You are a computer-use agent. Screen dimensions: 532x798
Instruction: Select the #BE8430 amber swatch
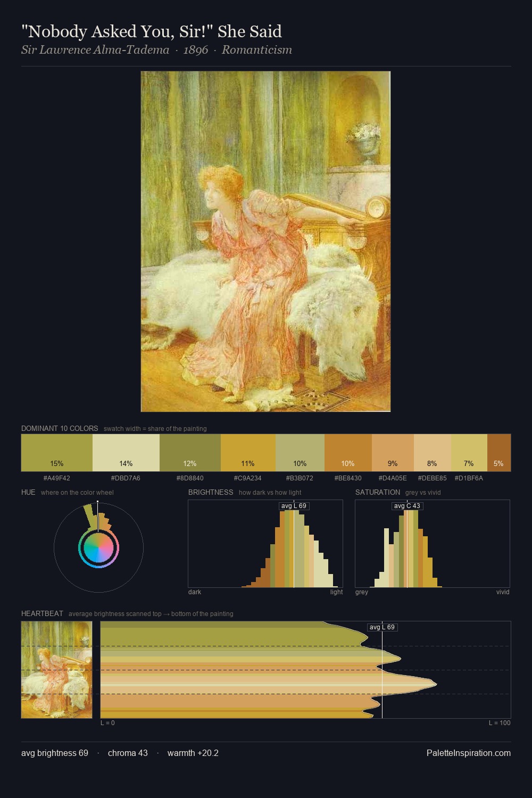point(348,453)
